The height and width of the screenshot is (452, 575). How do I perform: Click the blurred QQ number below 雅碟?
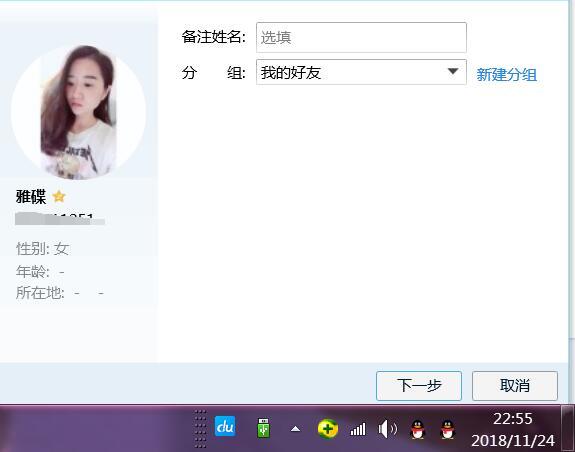tap(60, 219)
